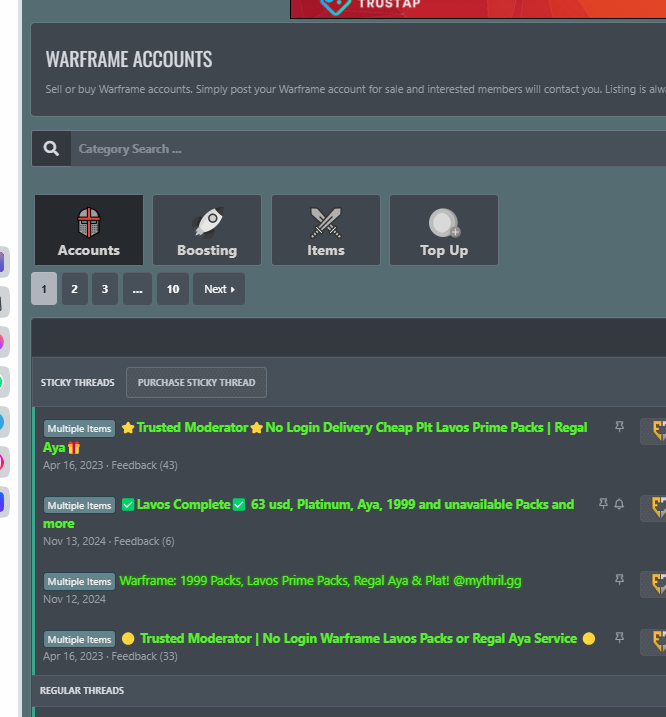This screenshot has width=666, height=717.
Task: Click the Boosting rocket icon
Action: click(x=209, y=222)
